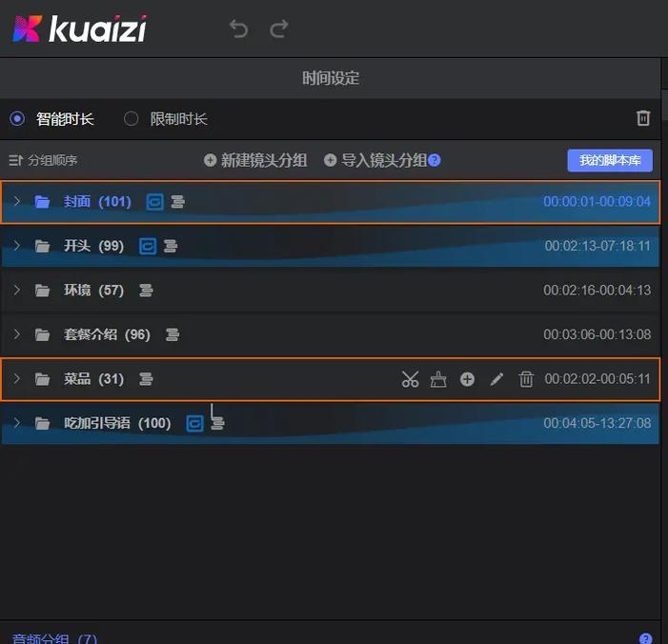Click the stacked-layers icon on 套餐介绍 row
Screen dimensions: 668x644
172,334
